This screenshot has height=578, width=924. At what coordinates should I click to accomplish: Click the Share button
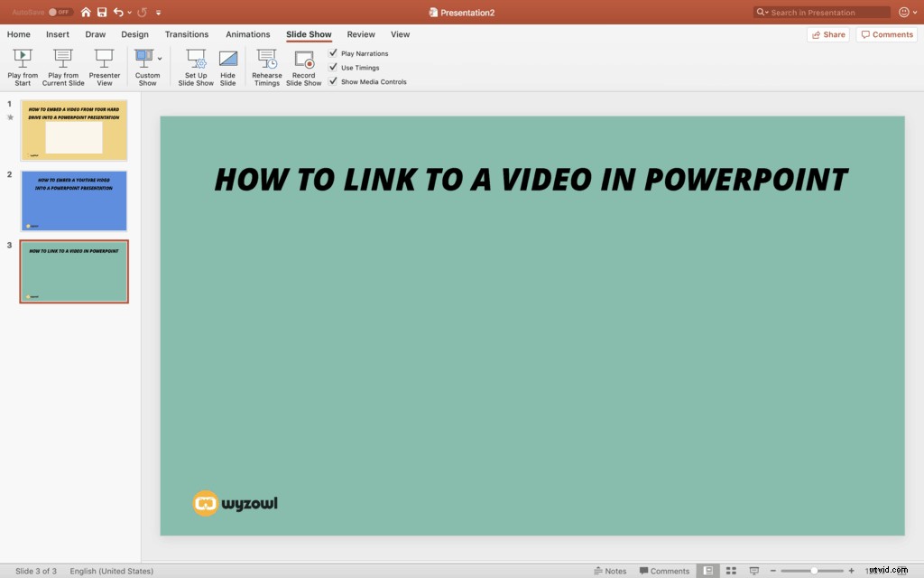(827, 33)
